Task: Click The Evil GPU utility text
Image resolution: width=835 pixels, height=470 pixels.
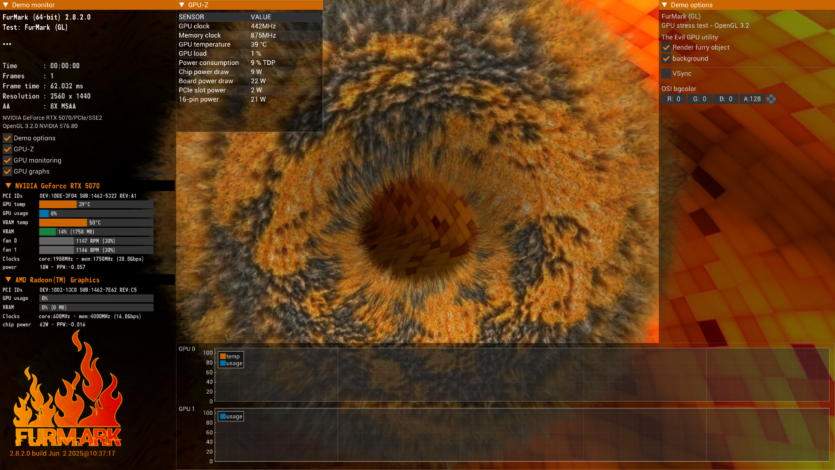Action: 690,37
